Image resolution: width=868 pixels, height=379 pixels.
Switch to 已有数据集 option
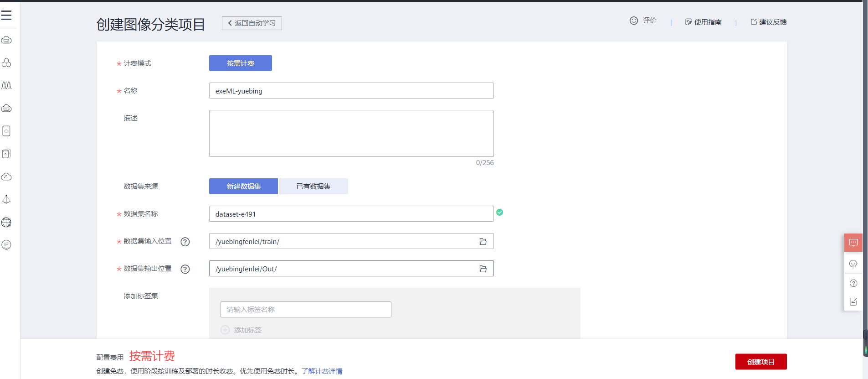point(313,186)
